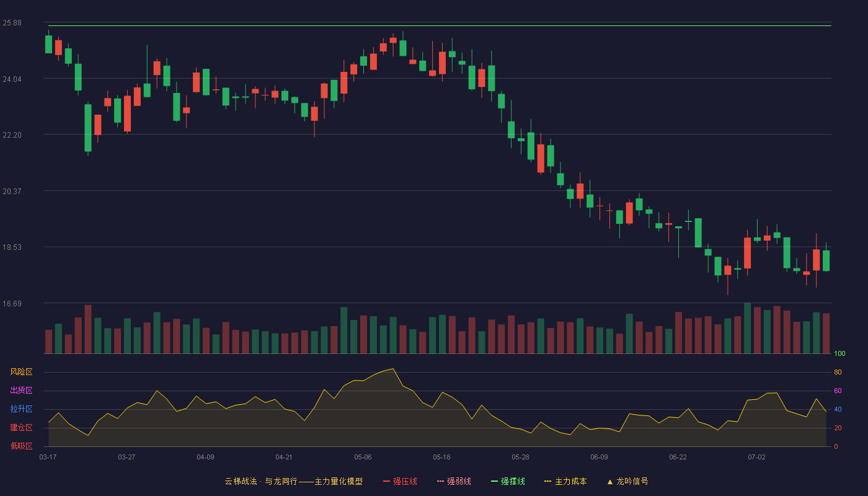This screenshot has width=868, height=496.
Task: Click the yellow dotted 主力成本 legend icon
Action: [547, 481]
